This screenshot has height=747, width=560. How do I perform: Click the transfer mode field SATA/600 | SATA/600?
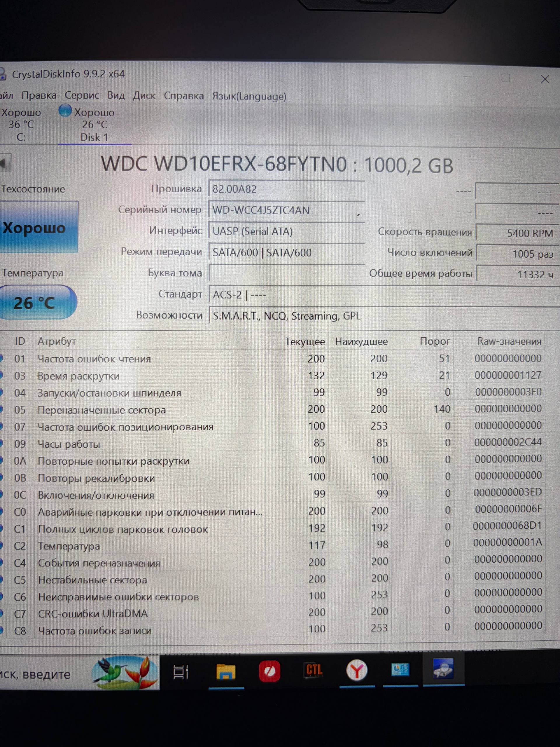tap(287, 253)
